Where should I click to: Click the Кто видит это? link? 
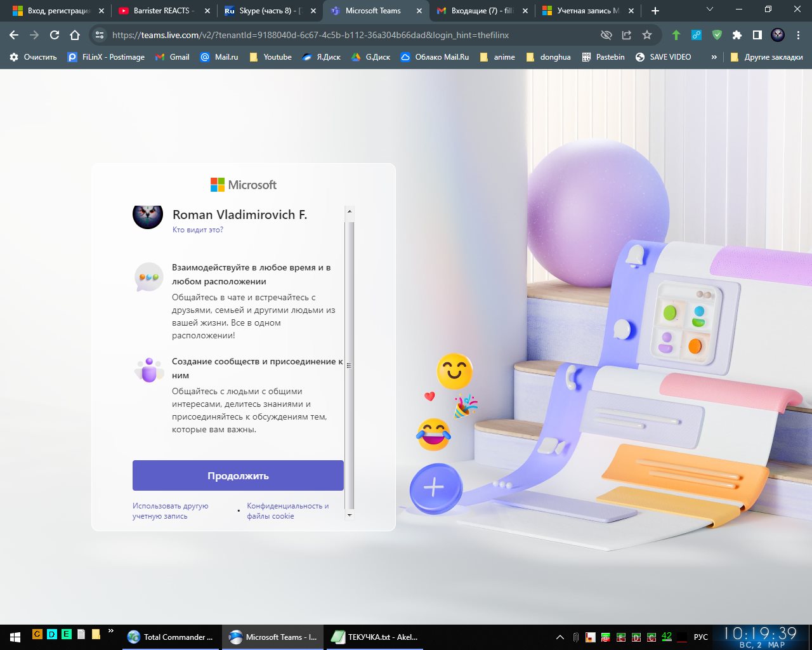tap(198, 230)
